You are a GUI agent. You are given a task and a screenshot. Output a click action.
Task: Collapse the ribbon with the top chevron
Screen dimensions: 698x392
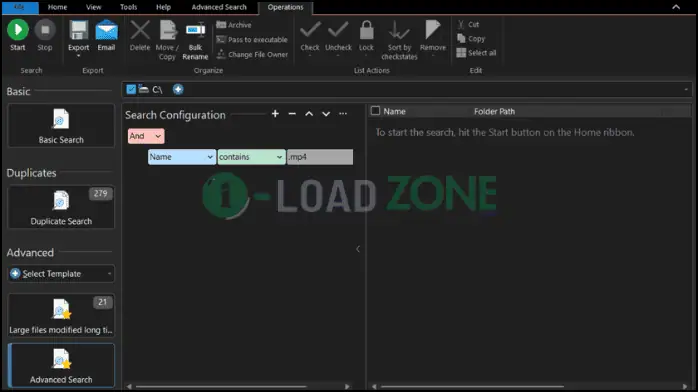pos(676,7)
